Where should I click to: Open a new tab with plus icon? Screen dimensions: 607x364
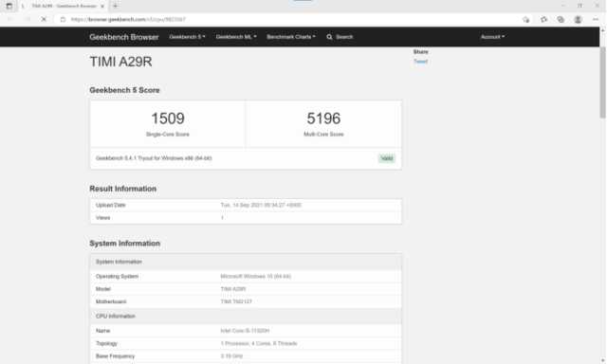115,6
